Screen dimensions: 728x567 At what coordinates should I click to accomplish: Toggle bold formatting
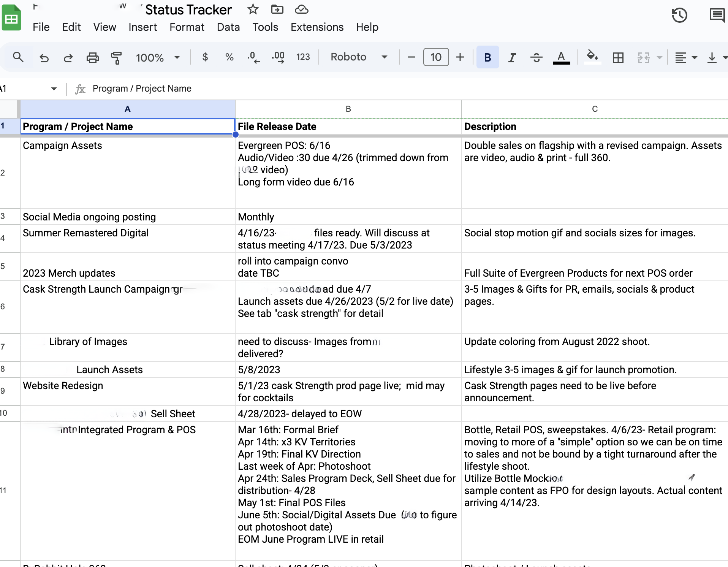pos(487,57)
